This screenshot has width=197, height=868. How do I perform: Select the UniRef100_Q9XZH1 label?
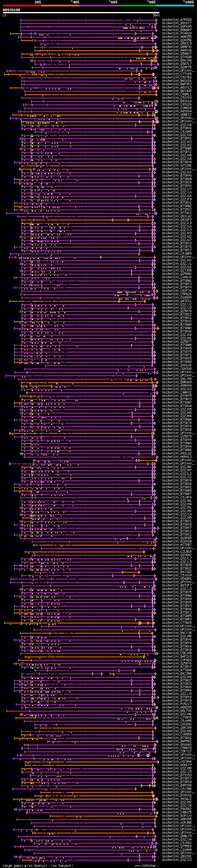[177, 857]
